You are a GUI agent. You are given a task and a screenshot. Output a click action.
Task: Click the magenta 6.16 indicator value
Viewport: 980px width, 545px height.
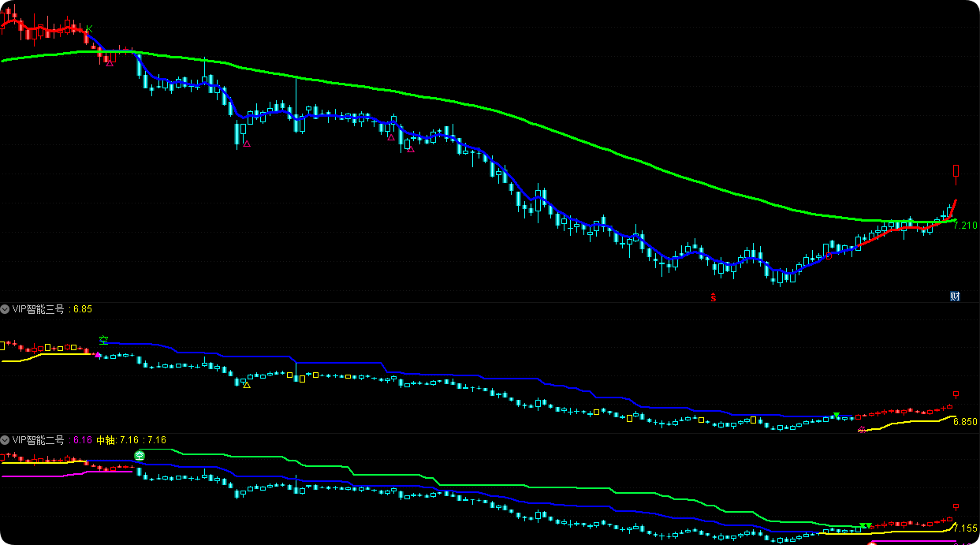tap(83, 439)
